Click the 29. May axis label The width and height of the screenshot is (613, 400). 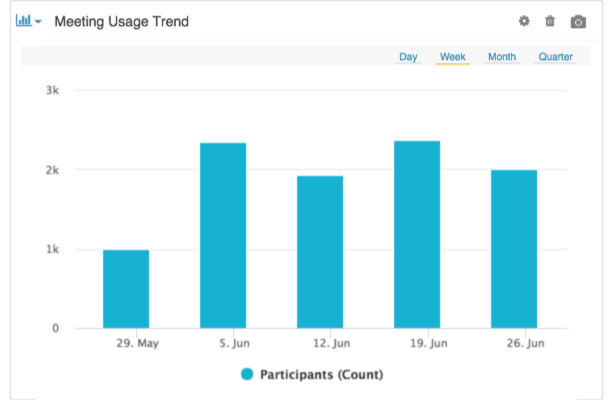pos(137,343)
